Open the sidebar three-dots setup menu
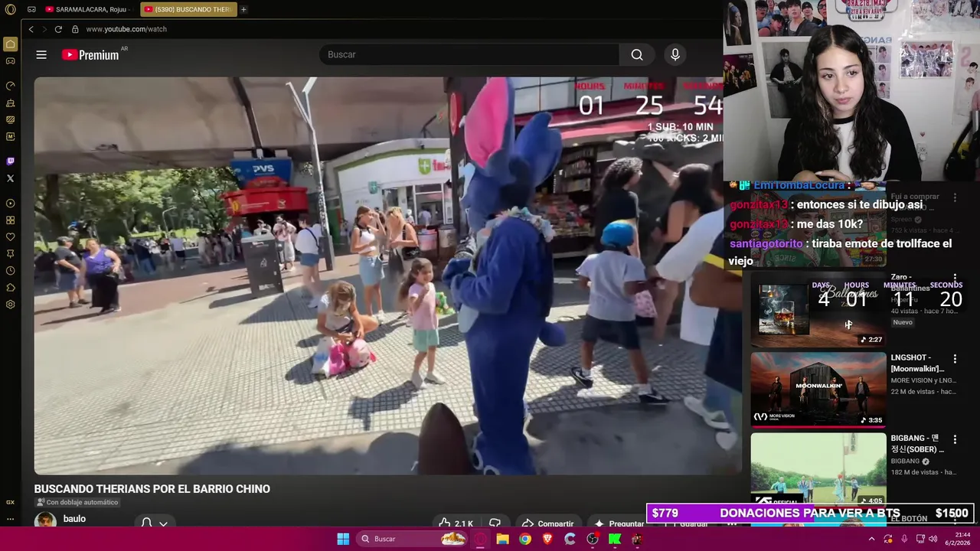 [11, 519]
